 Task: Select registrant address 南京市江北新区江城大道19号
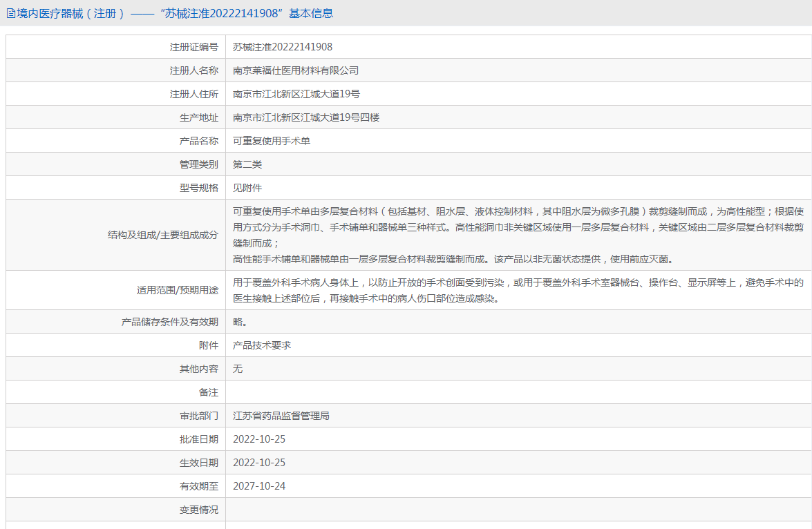(296, 94)
